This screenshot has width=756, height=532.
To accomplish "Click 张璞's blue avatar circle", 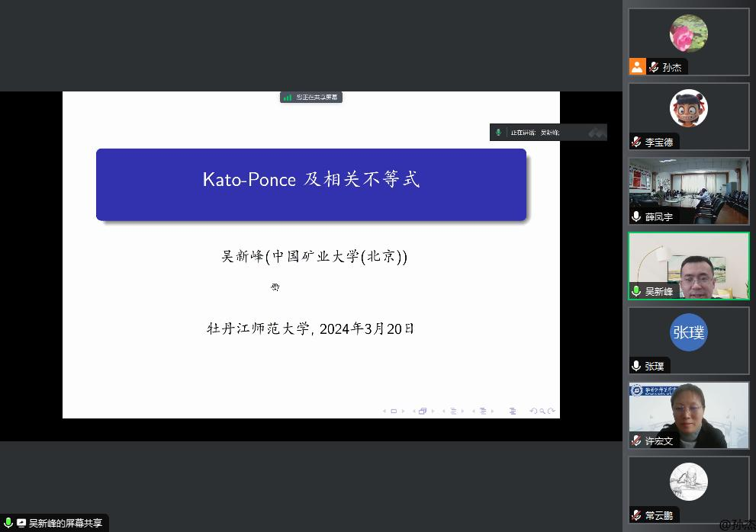I will point(688,332).
